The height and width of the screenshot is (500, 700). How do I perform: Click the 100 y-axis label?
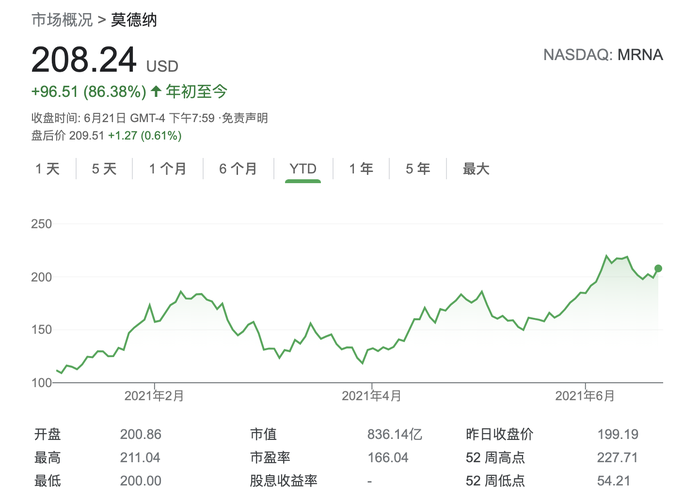pos(42,383)
